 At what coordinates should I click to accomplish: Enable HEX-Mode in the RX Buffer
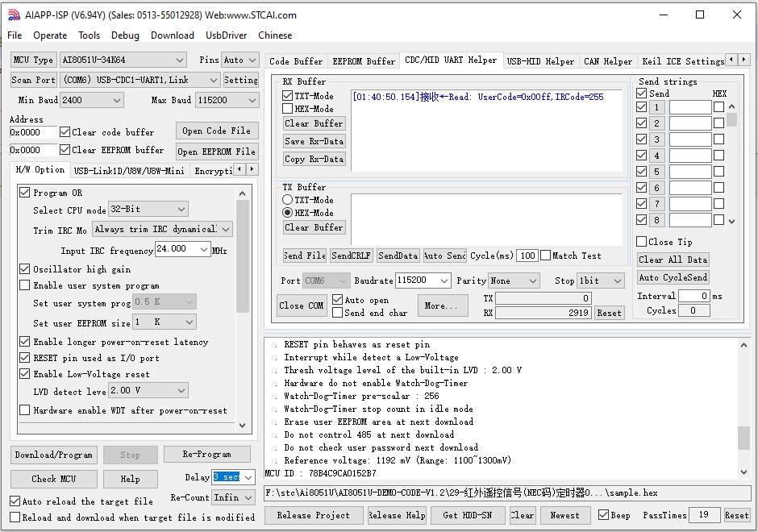288,109
